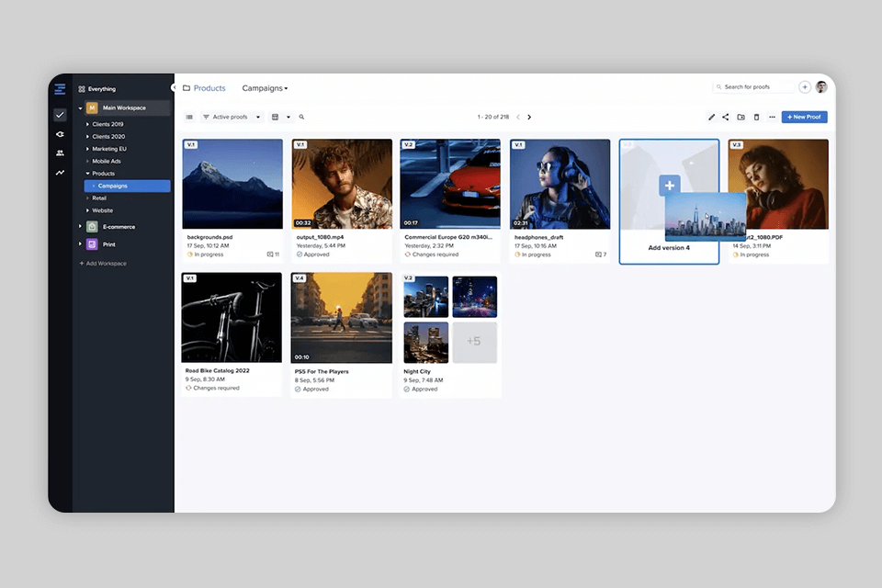Go to Products breadcrumb link
Screen dimensions: 882x588
coord(209,88)
